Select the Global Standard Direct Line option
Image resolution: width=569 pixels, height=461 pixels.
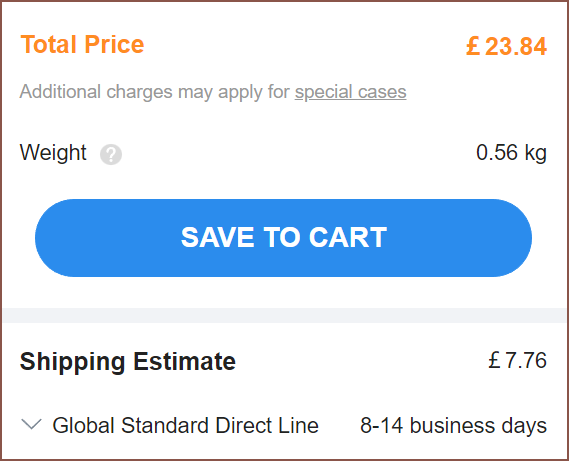(x=185, y=425)
